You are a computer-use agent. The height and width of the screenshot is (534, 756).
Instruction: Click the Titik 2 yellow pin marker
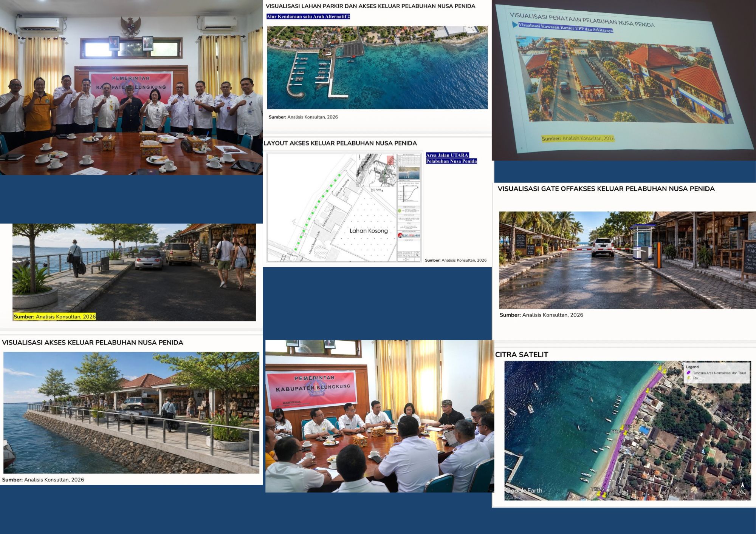click(x=665, y=372)
